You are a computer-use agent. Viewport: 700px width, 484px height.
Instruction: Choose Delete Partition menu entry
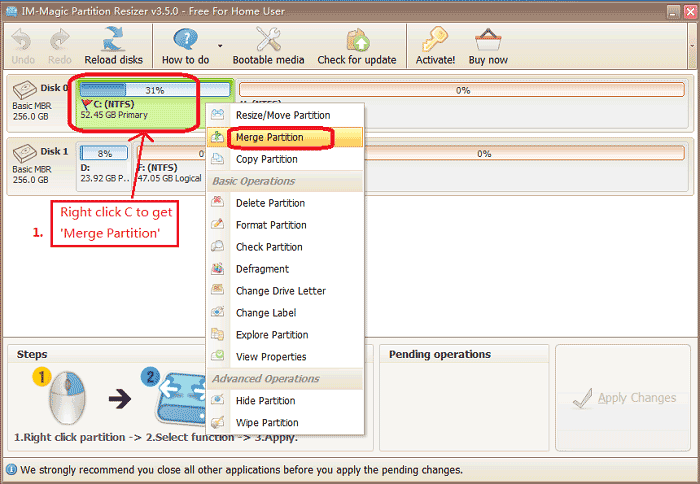(285, 203)
